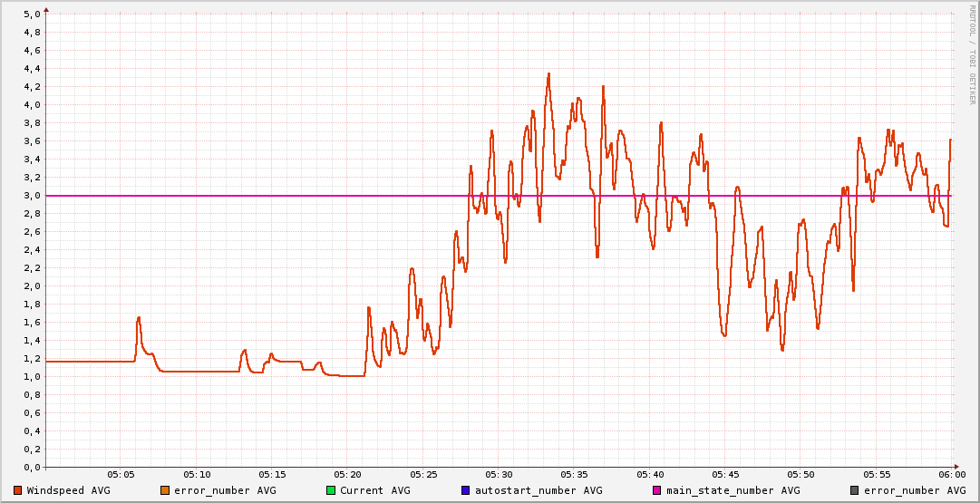The image size is (980, 503).
Task: Click the 5,0 value on y-axis
Action: [32, 15]
